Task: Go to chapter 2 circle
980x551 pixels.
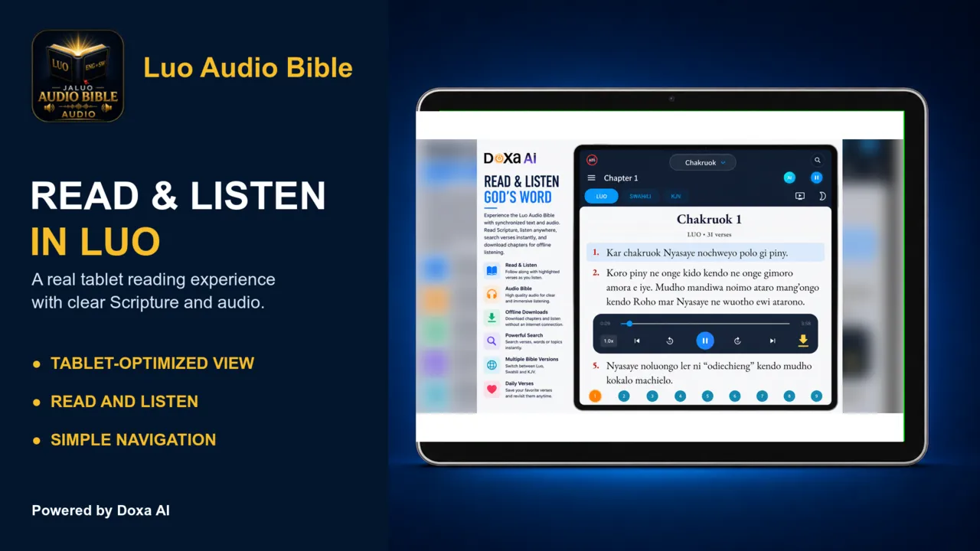Action: coord(624,396)
